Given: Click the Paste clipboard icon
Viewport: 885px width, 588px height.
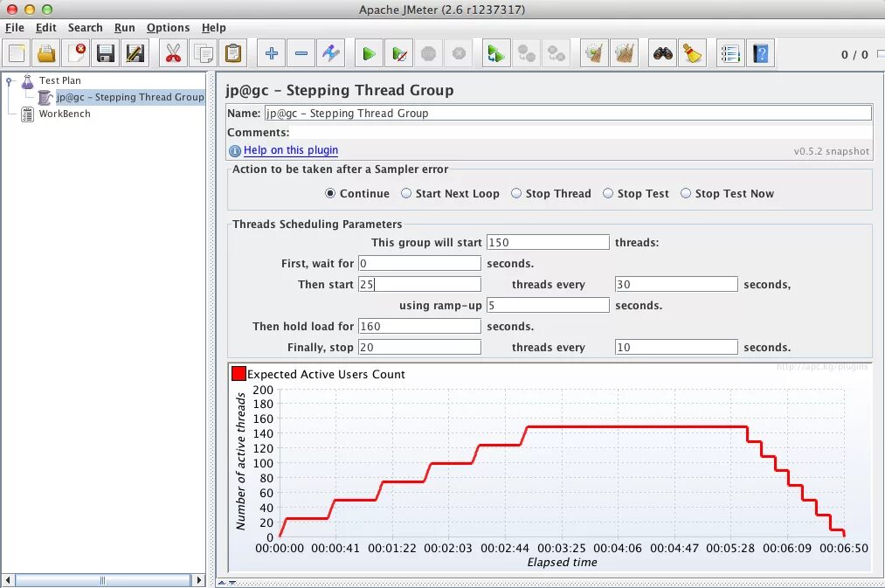Looking at the screenshot, I should click(232, 53).
